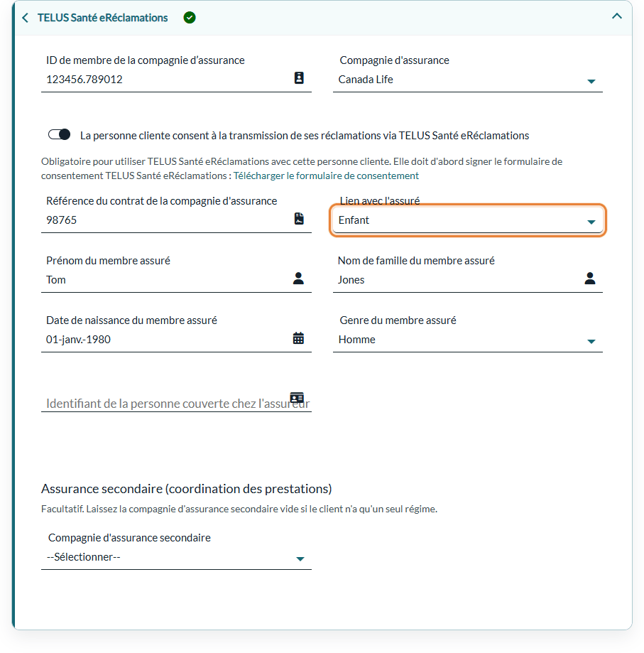Click the TELUS Santé eRéclamations header title
The width and height of the screenshot is (644, 653).
(x=103, y=18)
